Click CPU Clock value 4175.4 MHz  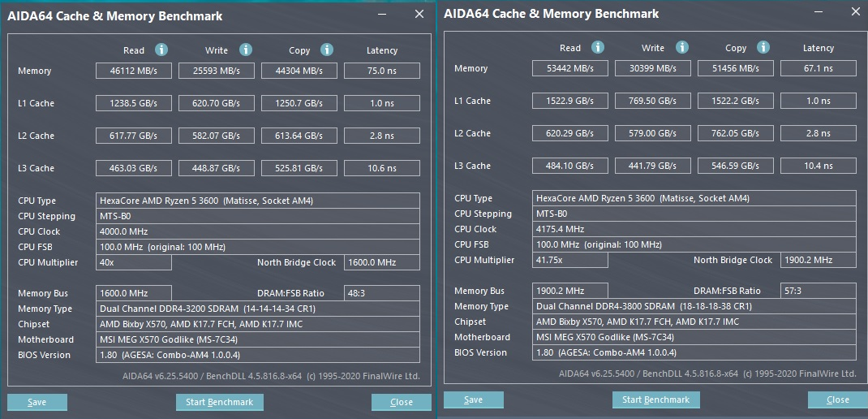pyautogui.click(x=694, y=230)
